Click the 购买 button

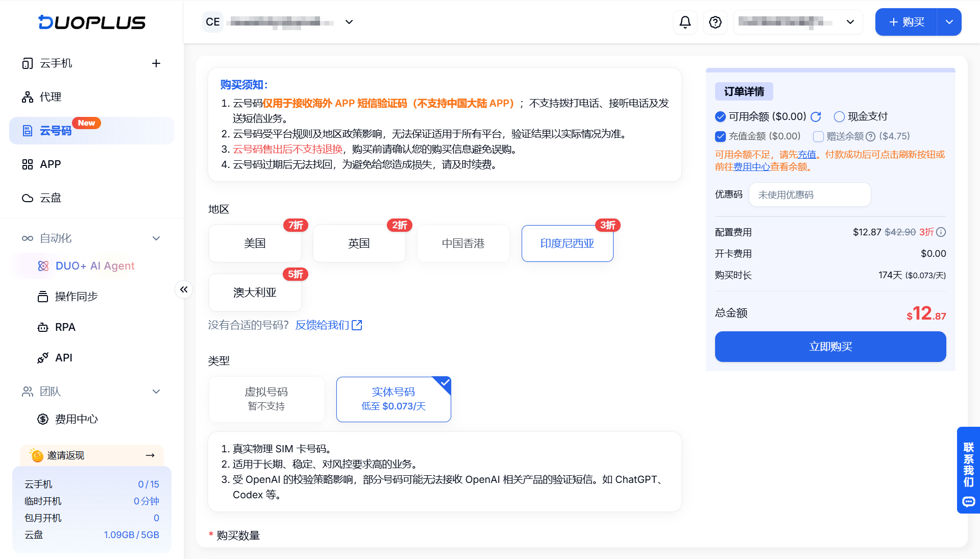click(906, 22)
